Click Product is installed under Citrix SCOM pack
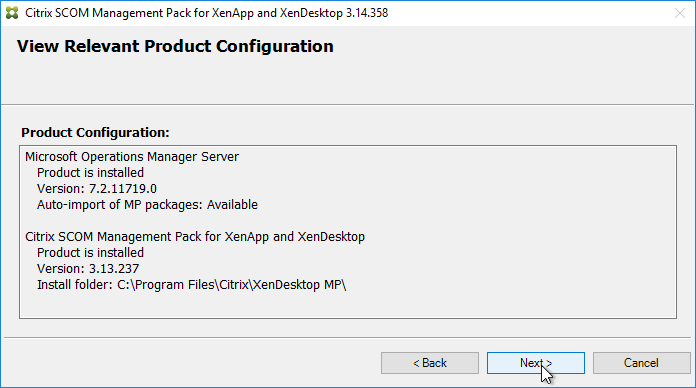The height and width of the screenshot is (388, 696). point(91,253)
